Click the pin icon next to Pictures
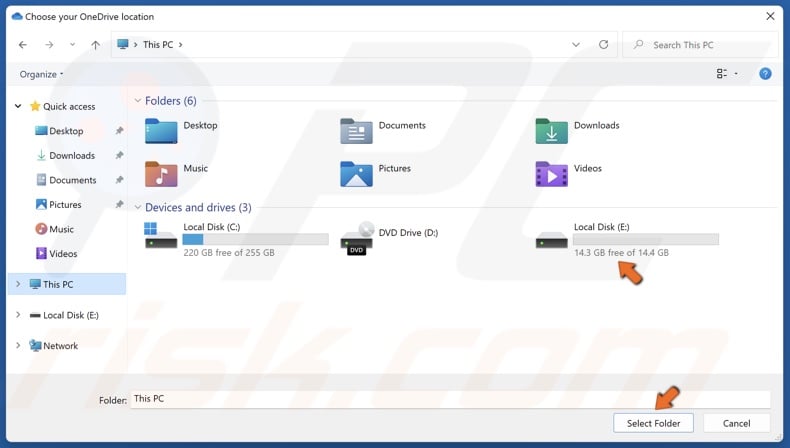Viewport: 790px width, 448px height. [x=119, y=205]
